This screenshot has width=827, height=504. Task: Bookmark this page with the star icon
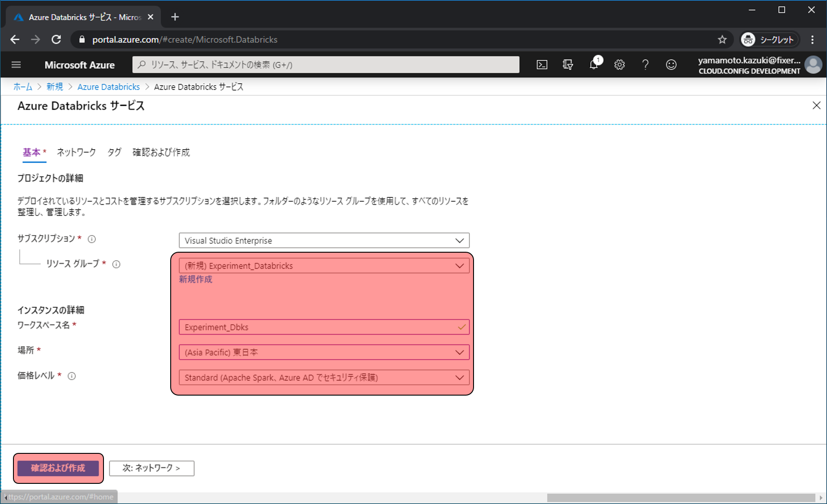pyautogui.click(x=722, y=40)
